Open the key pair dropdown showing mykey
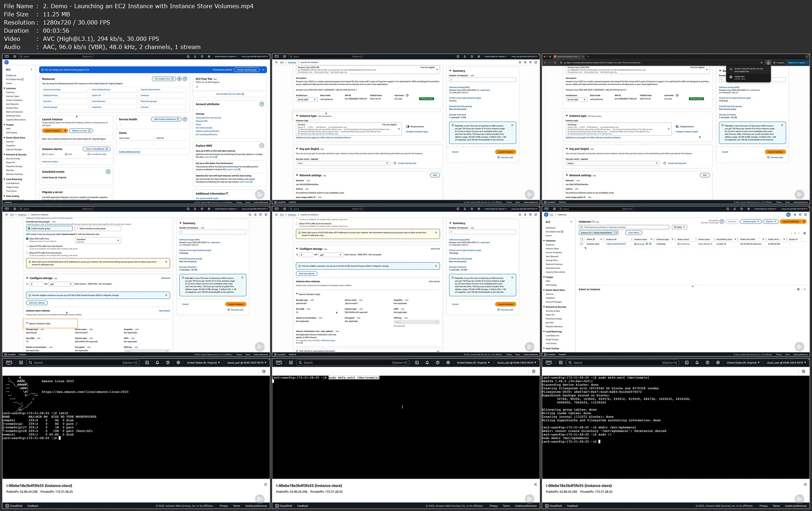 612,163
